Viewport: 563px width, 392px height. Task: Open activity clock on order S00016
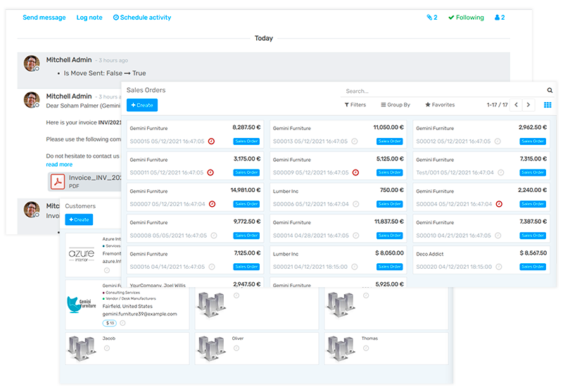(x=212, y=267)
